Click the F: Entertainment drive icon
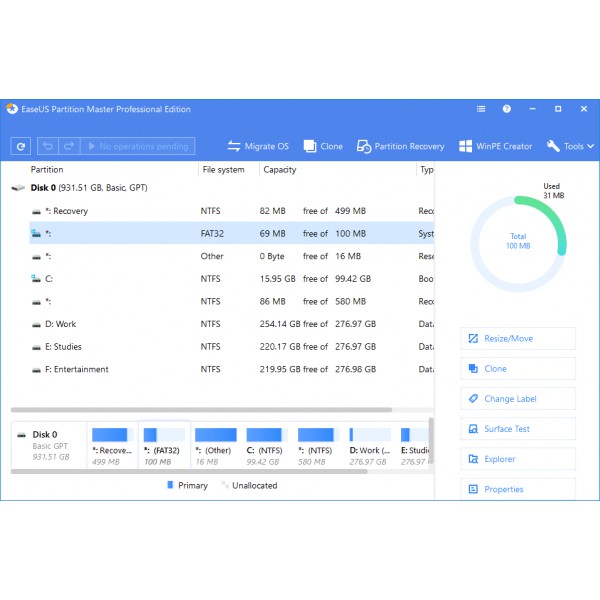This screenshot has height=600, width=600. pos(36,370)
